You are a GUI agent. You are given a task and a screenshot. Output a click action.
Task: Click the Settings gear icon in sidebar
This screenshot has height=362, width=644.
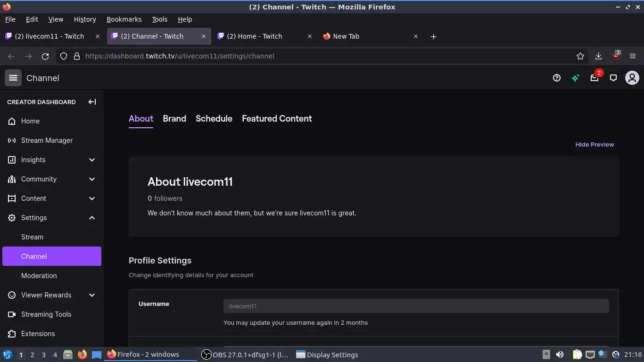[12, 218]
